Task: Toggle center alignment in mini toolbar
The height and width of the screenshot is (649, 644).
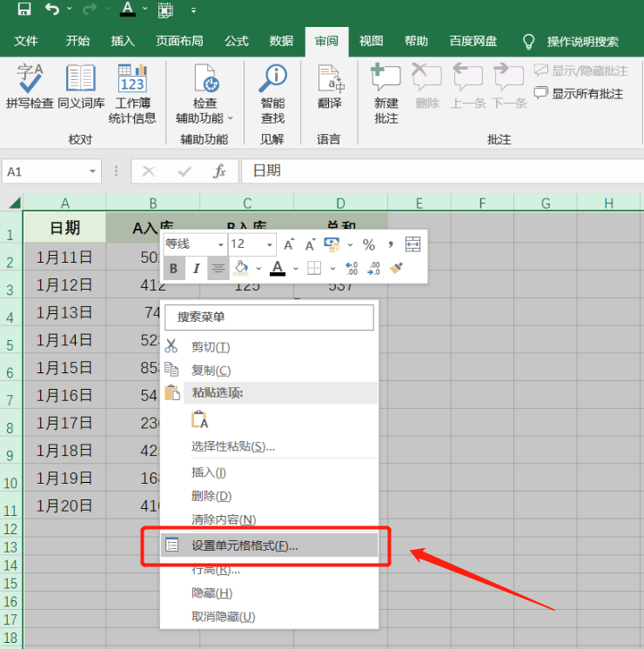Action: tap(218, 268)
